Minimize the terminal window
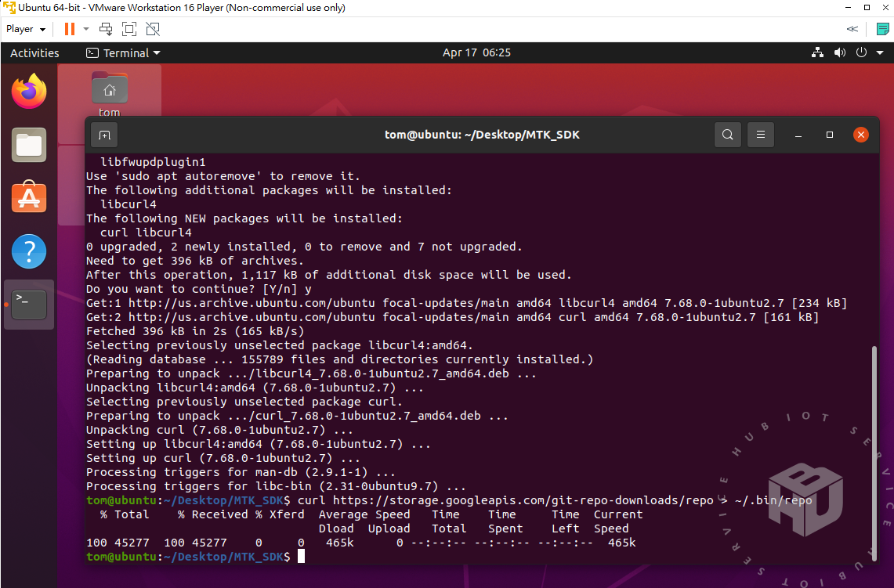The width and height of the screenshot is (894, 588). tap(798, 135)
